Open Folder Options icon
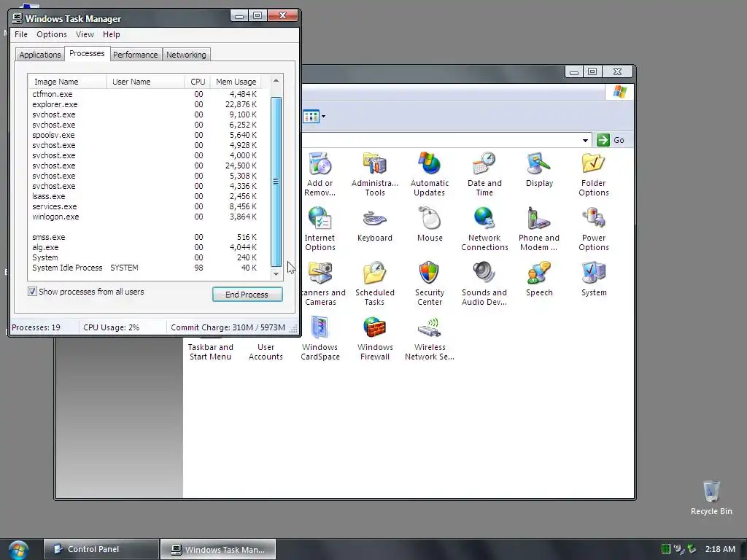 pos(594,174)
